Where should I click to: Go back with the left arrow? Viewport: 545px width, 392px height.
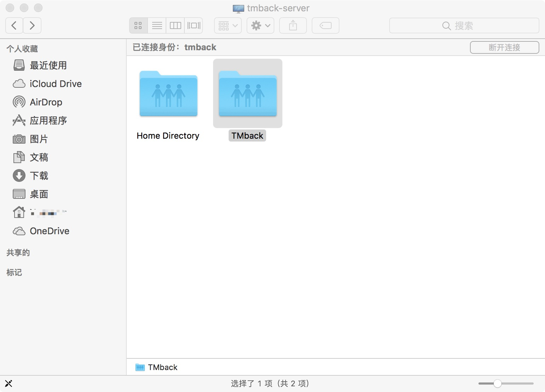[14, 25]
